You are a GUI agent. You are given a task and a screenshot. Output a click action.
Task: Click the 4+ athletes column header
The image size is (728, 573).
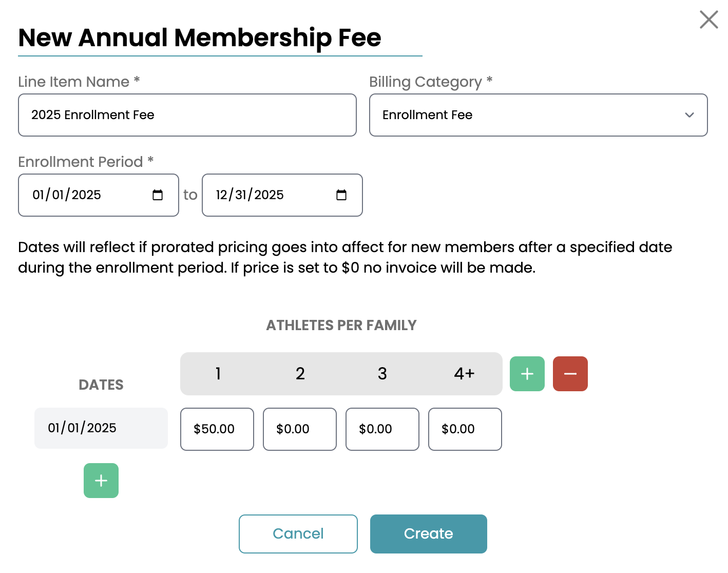(x=464, y=374)
